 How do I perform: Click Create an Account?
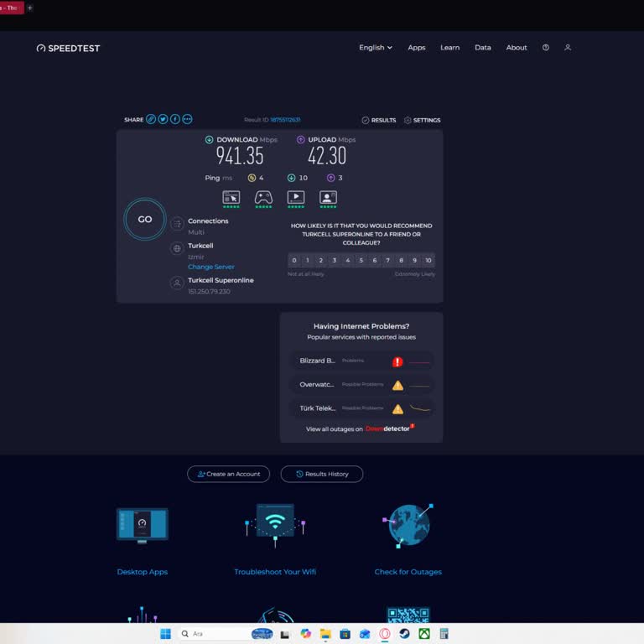pyautogui.click(x=228, y=474)
